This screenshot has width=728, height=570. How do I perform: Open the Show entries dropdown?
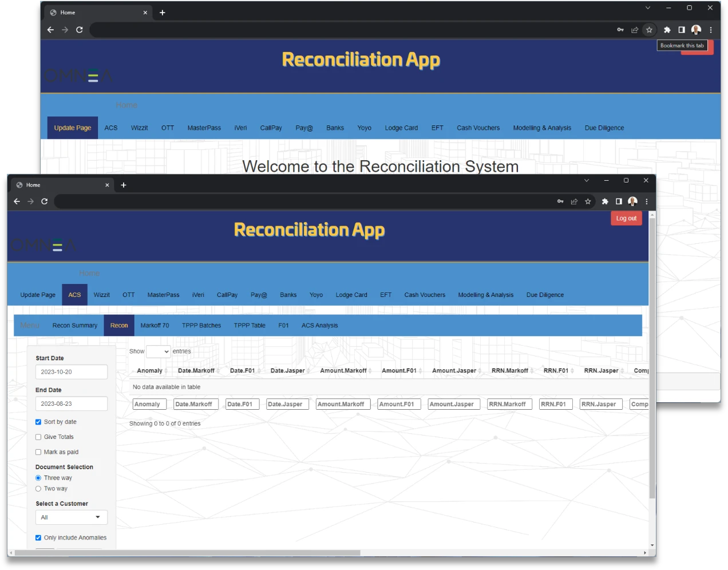pos(159,351)
